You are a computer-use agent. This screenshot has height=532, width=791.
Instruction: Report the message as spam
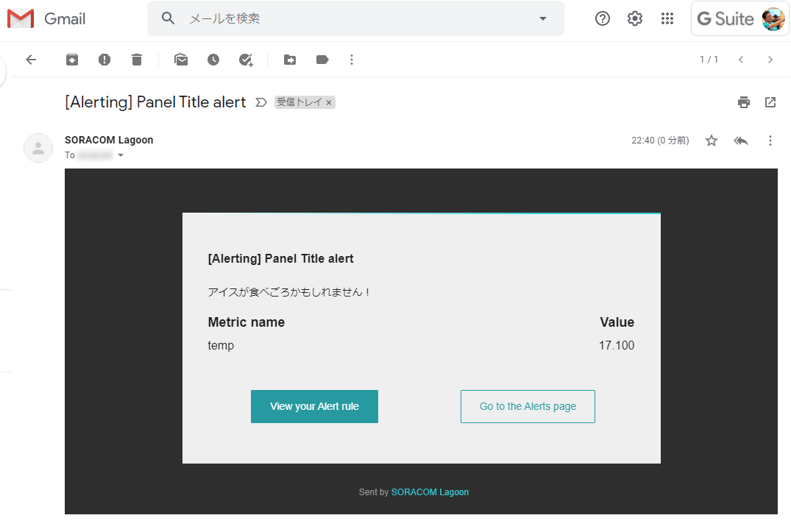tap(104, 60)
